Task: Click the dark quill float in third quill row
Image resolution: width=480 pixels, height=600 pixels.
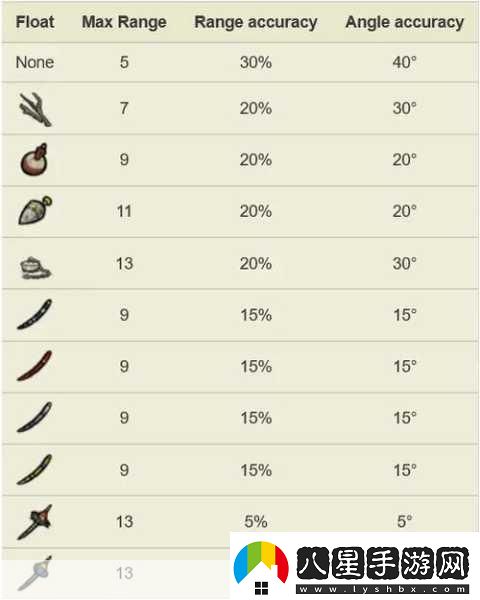Action: pyautogui.click(x=34, y=417)
